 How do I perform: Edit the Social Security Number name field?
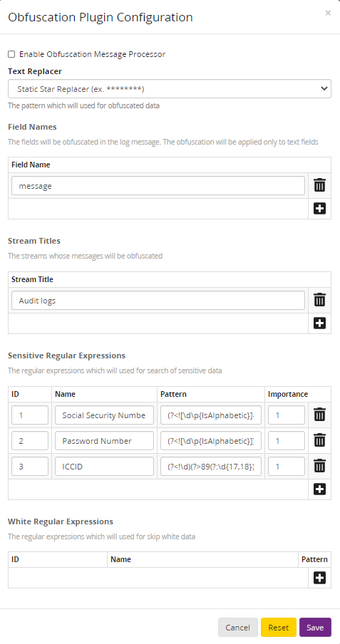105,415
